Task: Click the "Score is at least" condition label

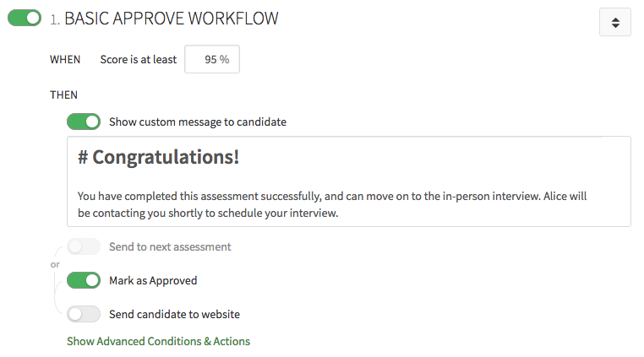Action: (138, 59)
